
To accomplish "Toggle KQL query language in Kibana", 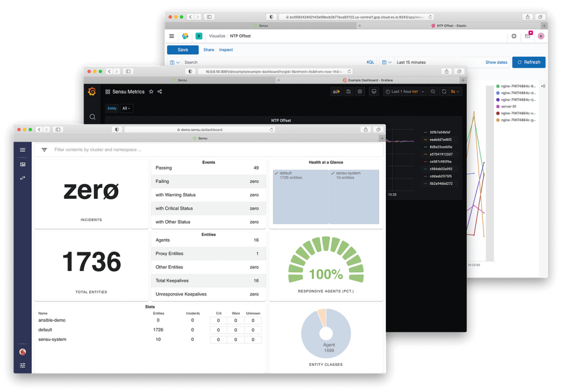I will [x=370, y=62].
